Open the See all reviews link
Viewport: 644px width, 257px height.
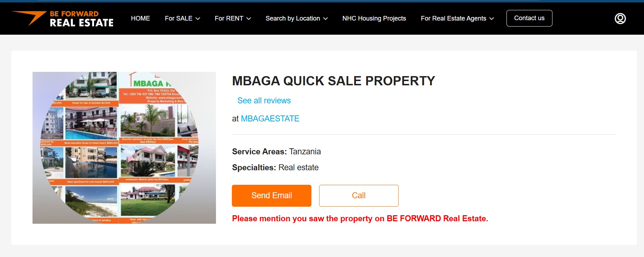[264, 101]
